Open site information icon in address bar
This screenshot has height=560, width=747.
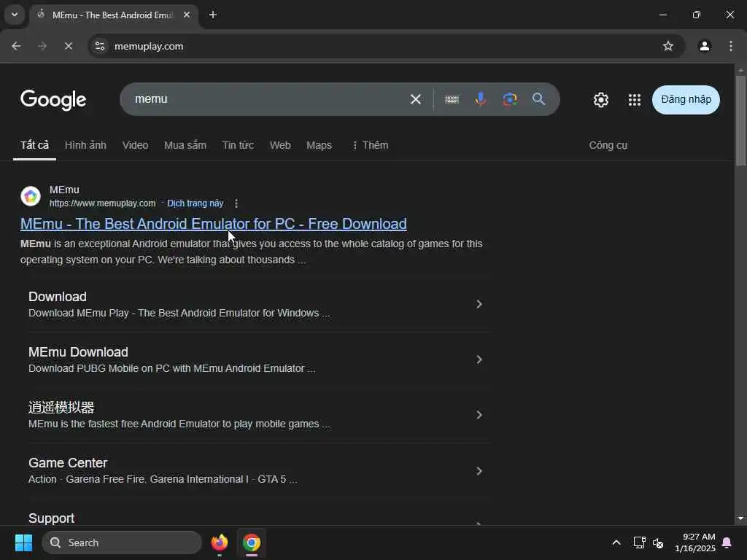click(x=100, y=46)
